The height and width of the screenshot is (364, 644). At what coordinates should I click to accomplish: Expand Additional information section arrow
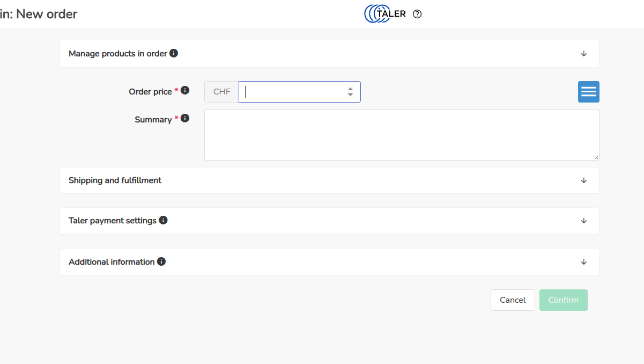[584, 262]
